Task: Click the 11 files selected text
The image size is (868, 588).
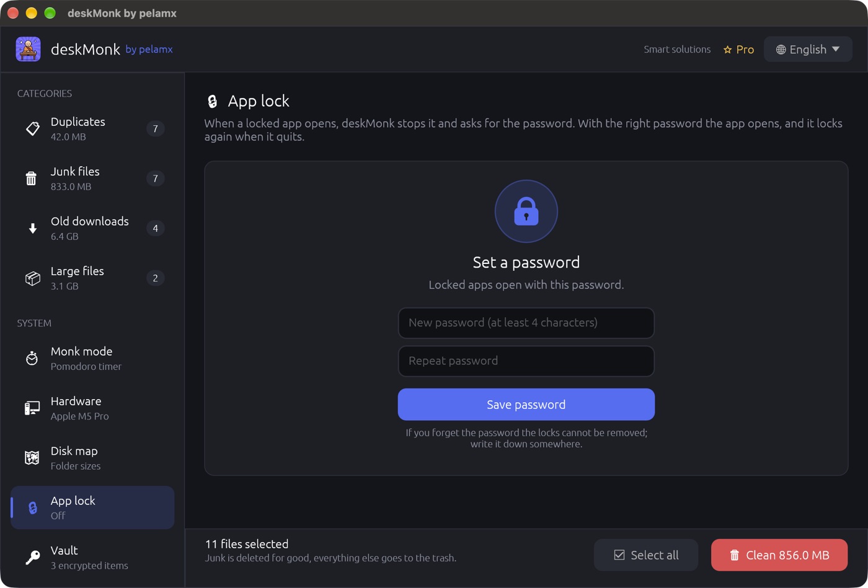Action: [x=247, y=544]
